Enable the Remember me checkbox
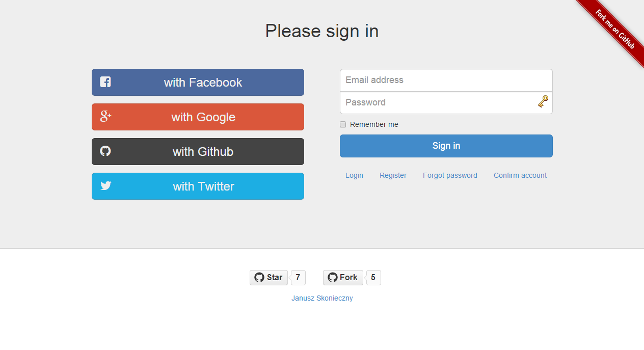The width and height of the screenshot is (644, 350). [343, 124]
